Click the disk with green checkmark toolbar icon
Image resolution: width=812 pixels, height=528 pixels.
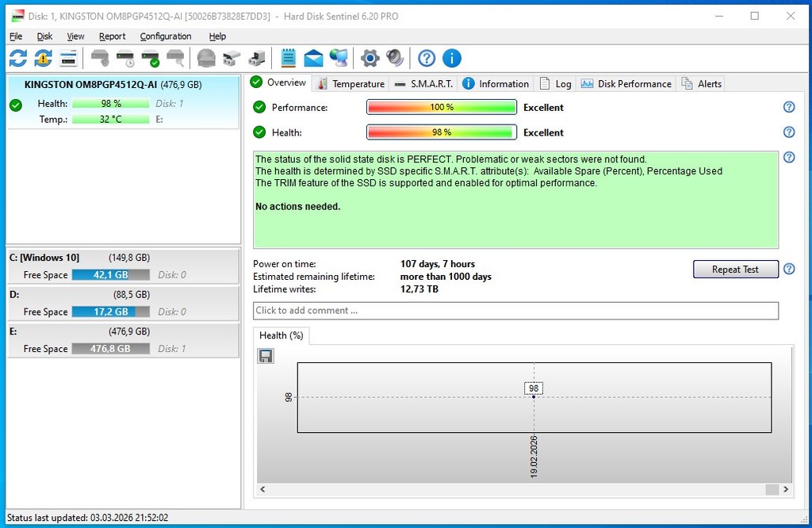click(x=150, y=58)
